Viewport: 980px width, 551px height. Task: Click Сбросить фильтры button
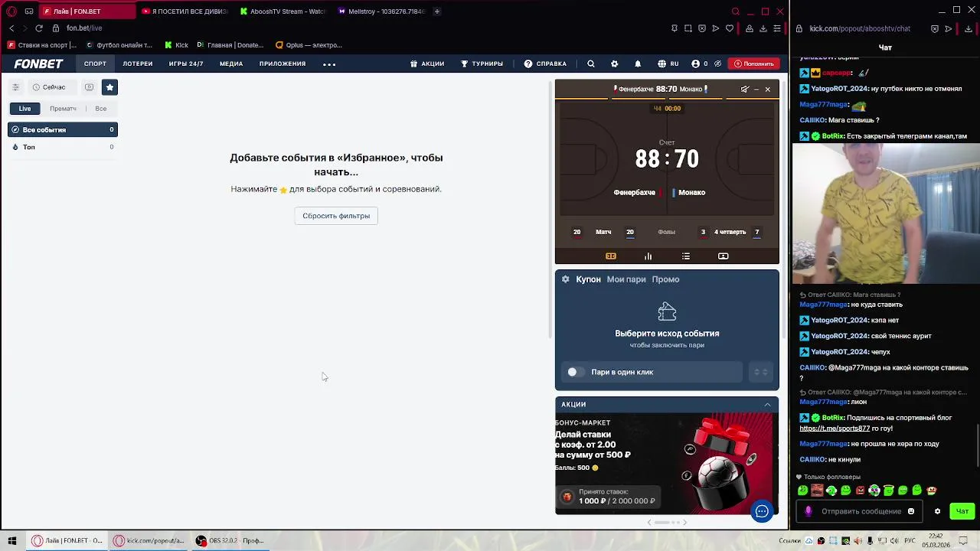click(x=336, y=216)
